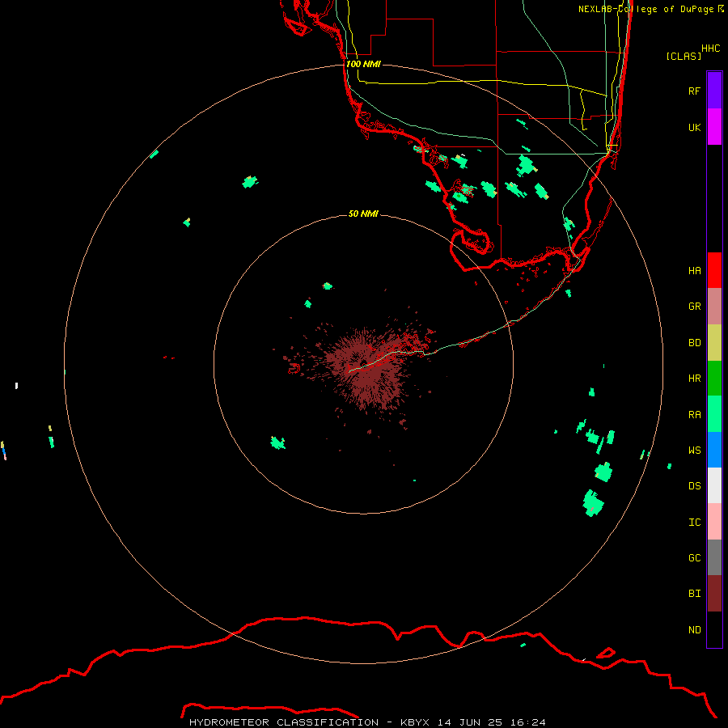Pick the RA light green legend swatch
This screenshot has height=728, width=728.
click(x=714, y=414)
